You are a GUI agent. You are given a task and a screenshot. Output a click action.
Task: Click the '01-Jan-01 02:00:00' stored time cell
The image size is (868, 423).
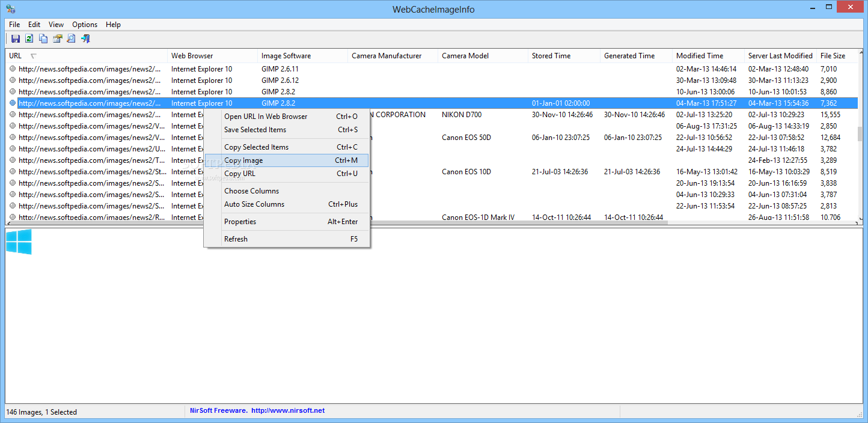point(561,103)
